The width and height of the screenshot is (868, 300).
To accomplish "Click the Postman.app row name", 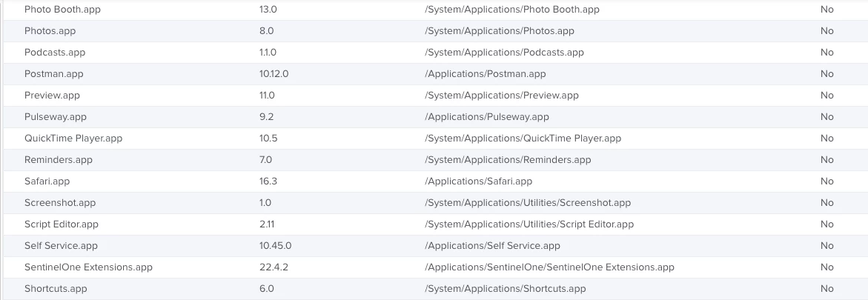I will coord(53,73).
